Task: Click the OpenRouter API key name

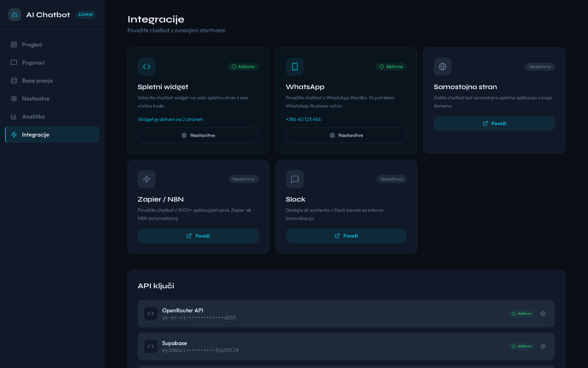Action: (x=183, y=310)
